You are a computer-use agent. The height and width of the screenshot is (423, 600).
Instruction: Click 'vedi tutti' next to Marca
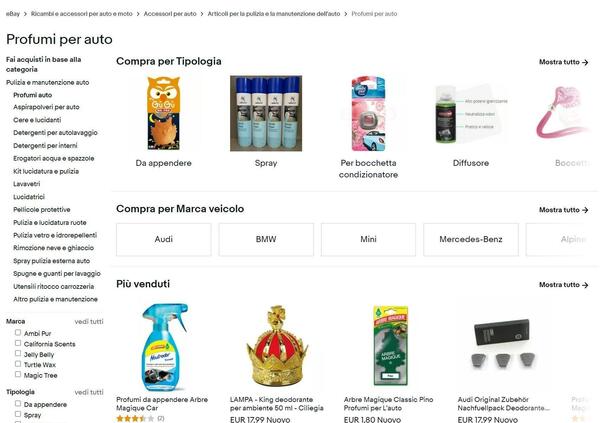(89, 322)
